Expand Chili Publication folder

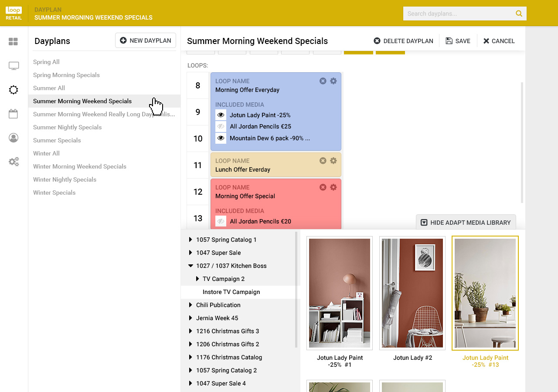[191, 305]
